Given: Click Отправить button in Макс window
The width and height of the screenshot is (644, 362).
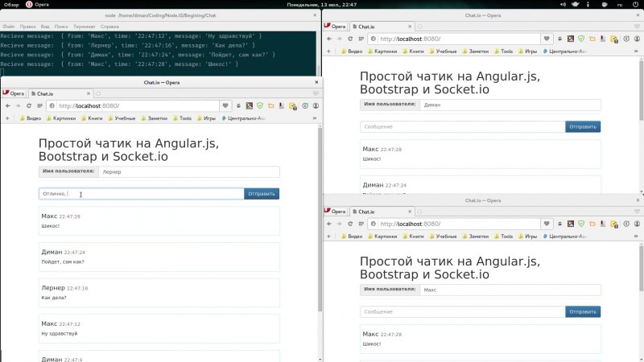Looking at the screenshot, I should point(583,312).
